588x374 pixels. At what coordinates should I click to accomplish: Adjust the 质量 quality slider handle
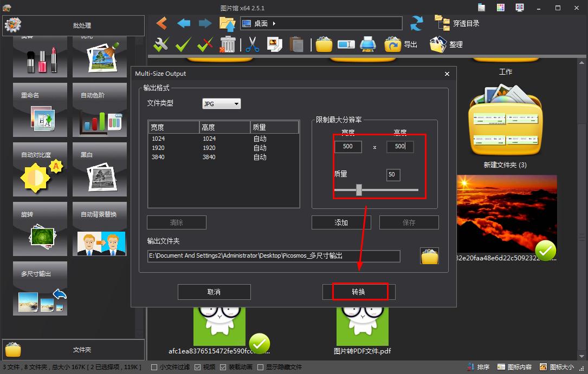(x=359, y=190)
